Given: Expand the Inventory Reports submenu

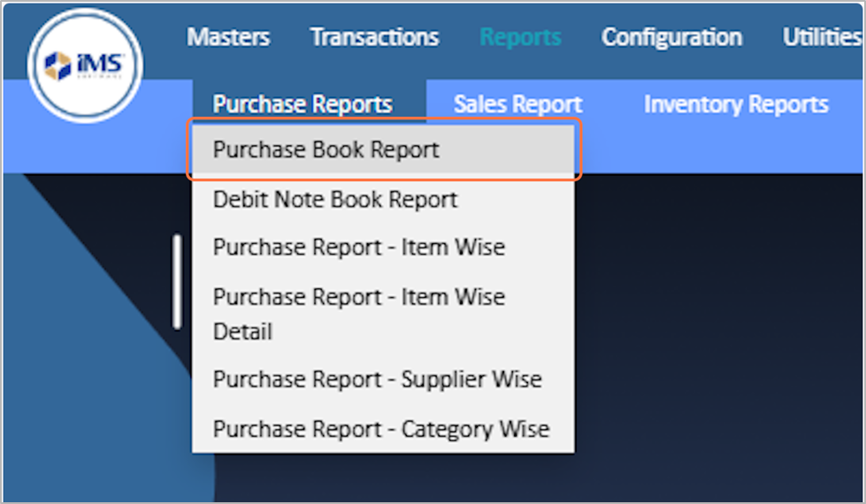Looking at the screenshot, I should (x=736, y=104).
